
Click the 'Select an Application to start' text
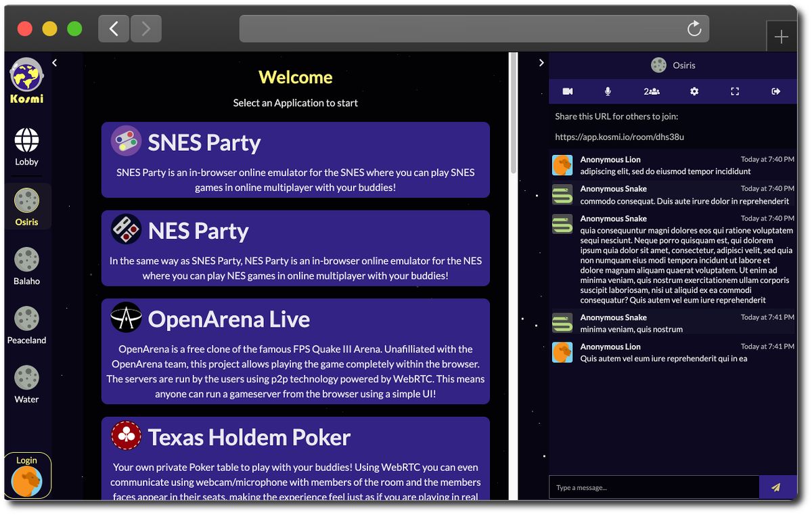(x=296, y=103)
